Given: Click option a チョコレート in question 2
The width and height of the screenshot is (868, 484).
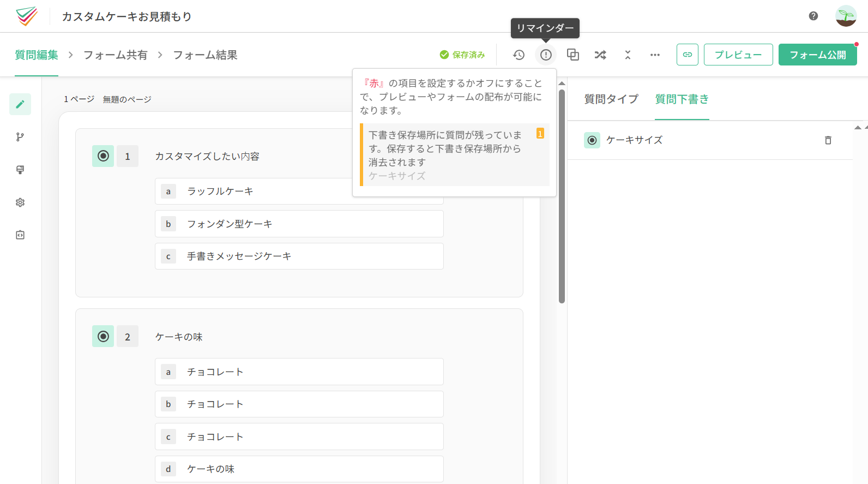Looking at the screenshot, I should (x=299, y=372).
